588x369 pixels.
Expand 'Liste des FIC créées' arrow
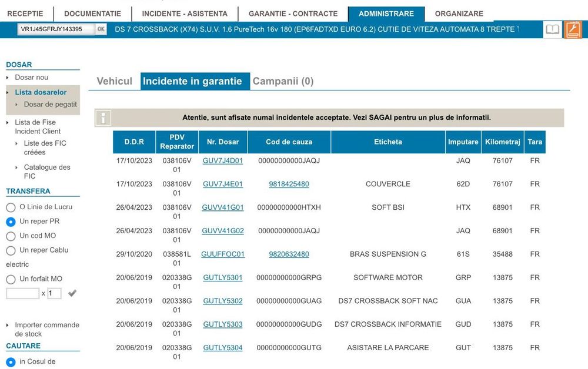point(16,143)
